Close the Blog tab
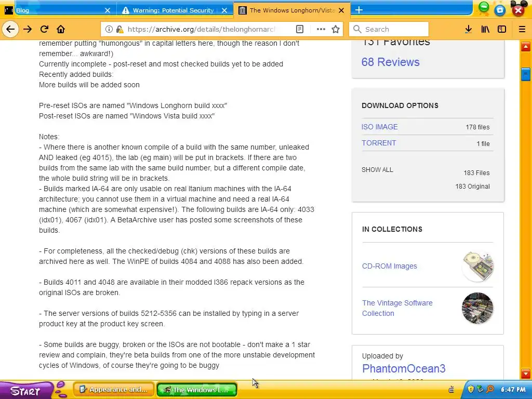 pyautogui.click(x=108, y=10)
